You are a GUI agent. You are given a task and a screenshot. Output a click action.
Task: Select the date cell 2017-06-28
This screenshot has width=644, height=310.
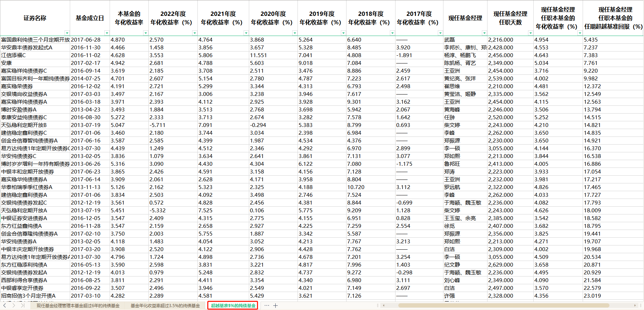[90, 40]
